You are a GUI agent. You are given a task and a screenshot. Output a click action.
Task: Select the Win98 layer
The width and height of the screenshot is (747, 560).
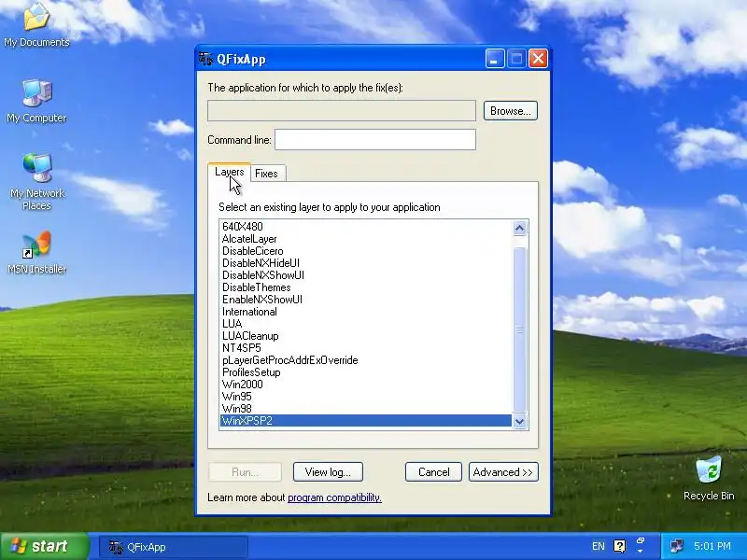[x=366, y=409]
